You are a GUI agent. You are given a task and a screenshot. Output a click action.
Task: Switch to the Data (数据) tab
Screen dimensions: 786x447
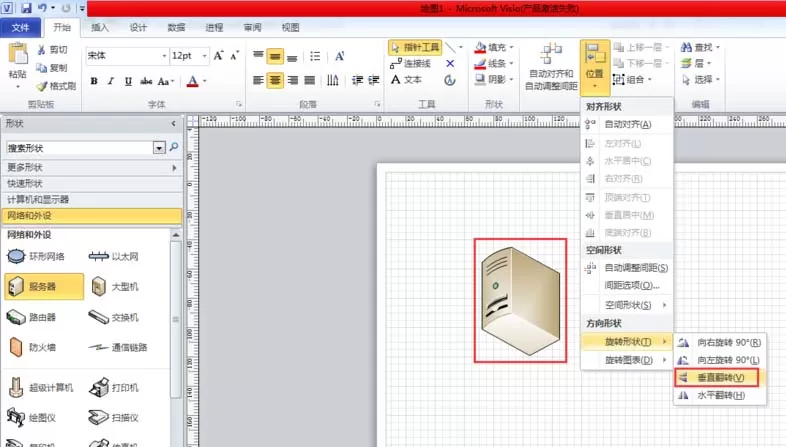click(176, 28)
